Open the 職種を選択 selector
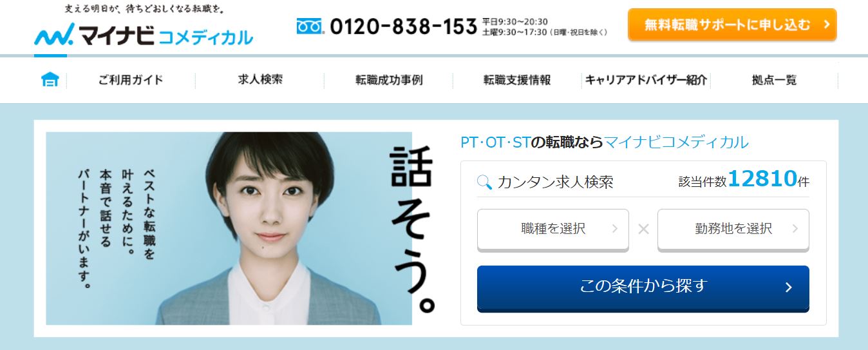This screenshot has height=350, width=868. [x=553, y=229]
